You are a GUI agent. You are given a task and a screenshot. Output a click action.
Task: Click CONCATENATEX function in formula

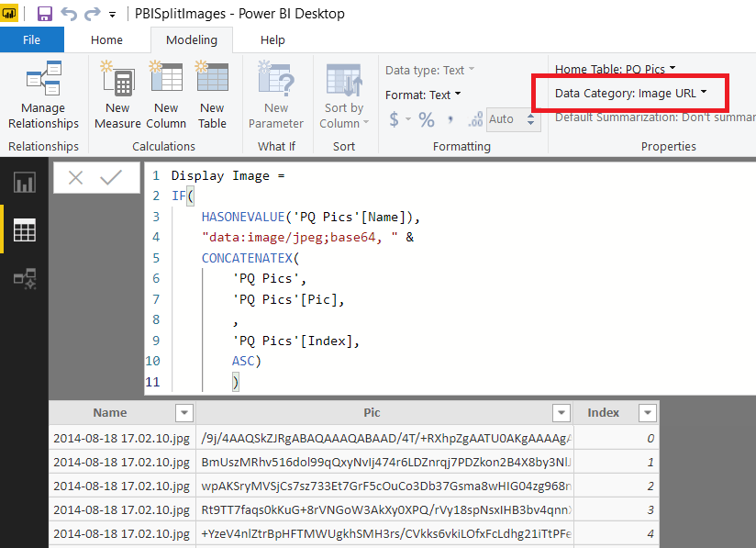click(x=247, y=258)
